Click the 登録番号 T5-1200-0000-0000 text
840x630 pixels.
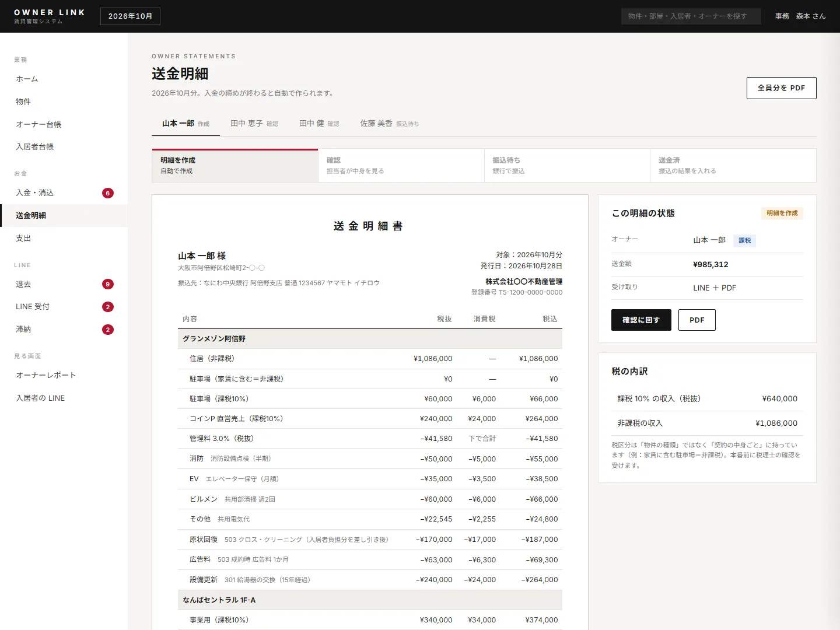[x=517, y=292]
